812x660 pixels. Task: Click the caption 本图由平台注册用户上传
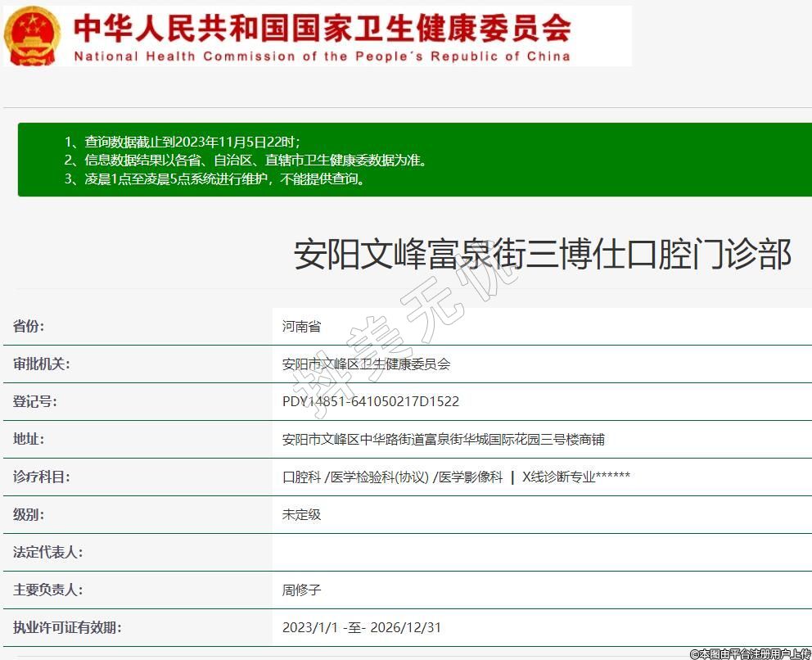749,653
